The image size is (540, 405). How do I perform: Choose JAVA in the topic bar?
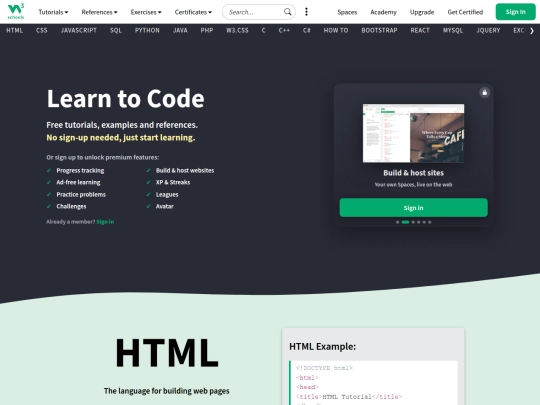[x=180, y=30]
